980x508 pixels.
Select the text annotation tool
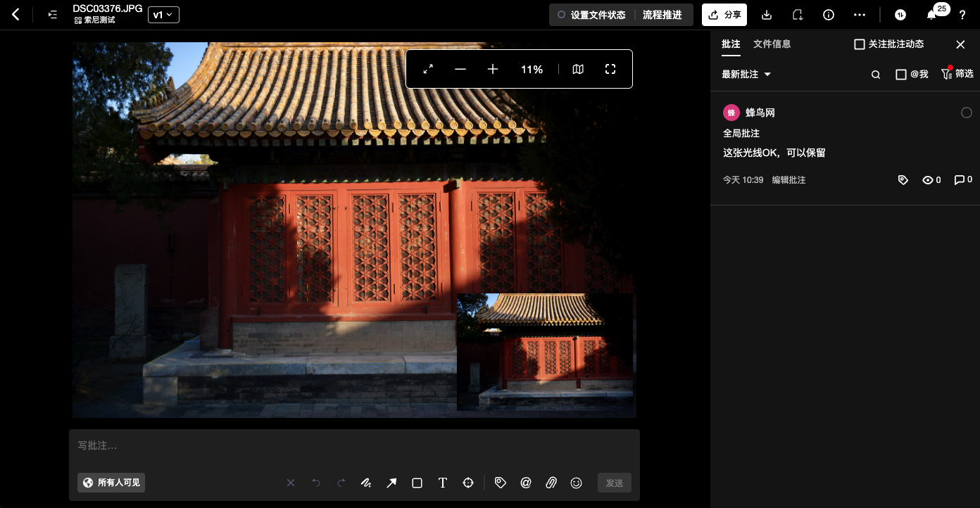442,483
